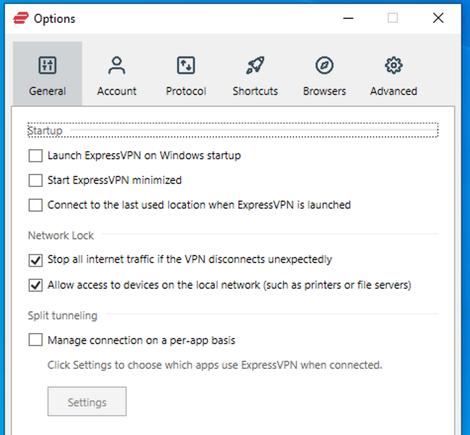The height and width of the screenshot is (435, 470).
Task: Minimize the Options window
Action: pyautogui.click(x=348, y=18)
